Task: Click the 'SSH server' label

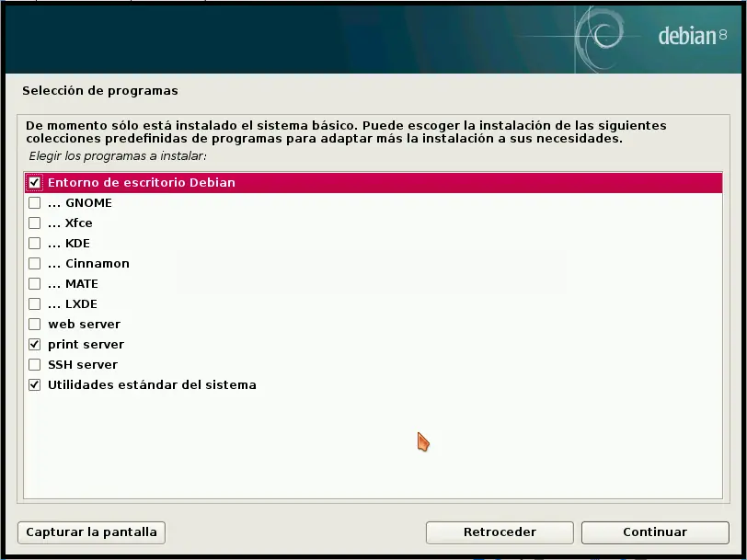Action: click(83, 365)
